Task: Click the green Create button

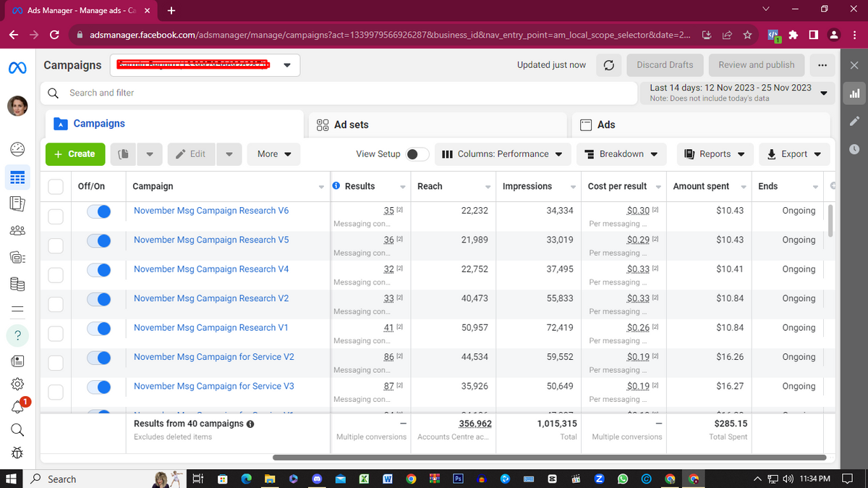Action: [x=75, y=154]
